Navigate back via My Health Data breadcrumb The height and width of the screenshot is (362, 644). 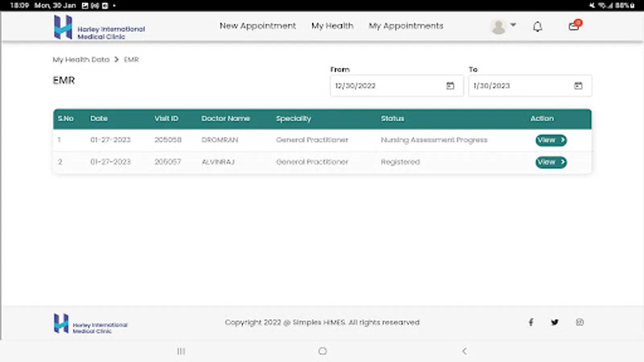[x=80, y=60]
